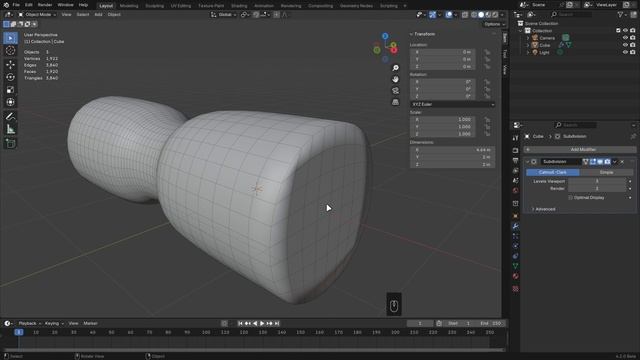
Task: Switch to the Sculpting workspace tab
Action: click(x=154, y=6)
